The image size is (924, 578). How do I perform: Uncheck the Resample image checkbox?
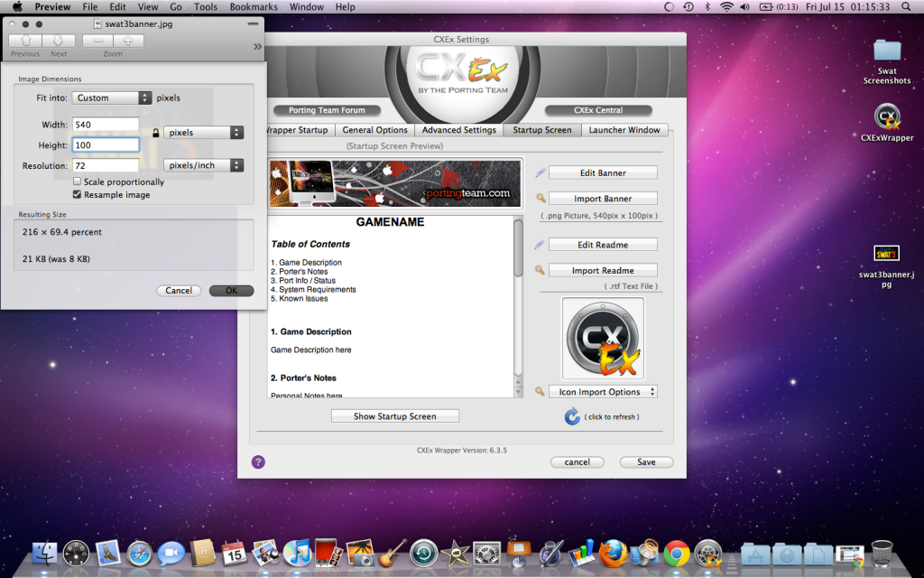click(x=78, y=195)
